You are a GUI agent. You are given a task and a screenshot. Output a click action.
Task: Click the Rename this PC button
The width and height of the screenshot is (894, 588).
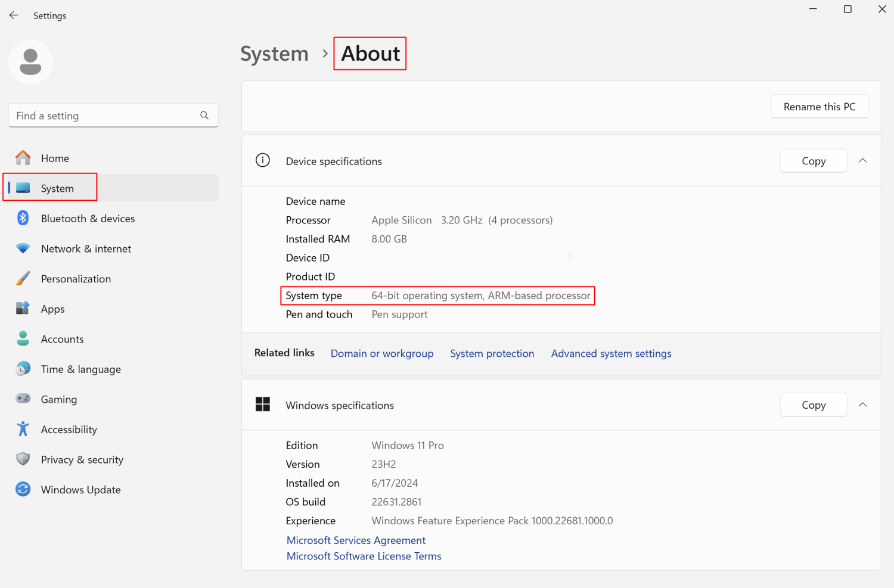819,106
